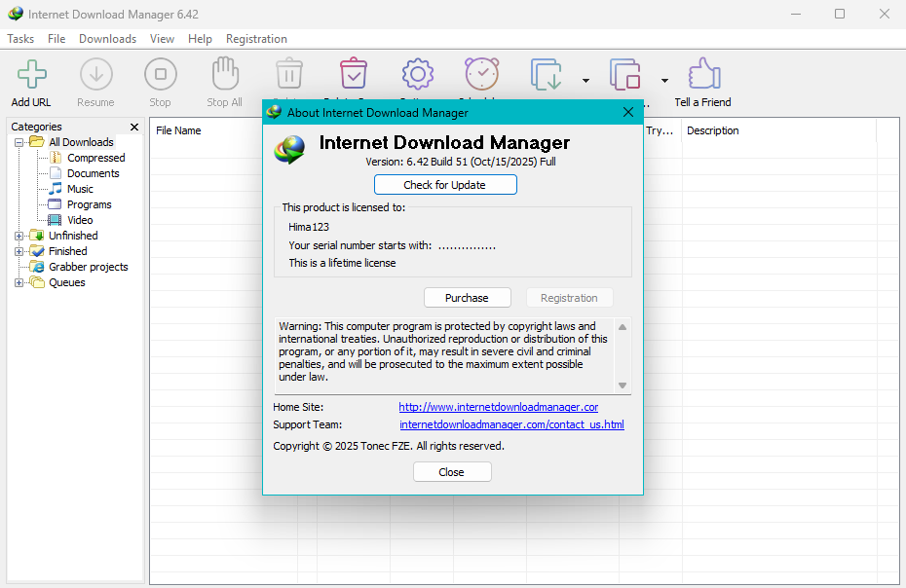Viewport: 906px width, 588px height.
Task: Sort by Description column header
Action: [x=712, y=130]
